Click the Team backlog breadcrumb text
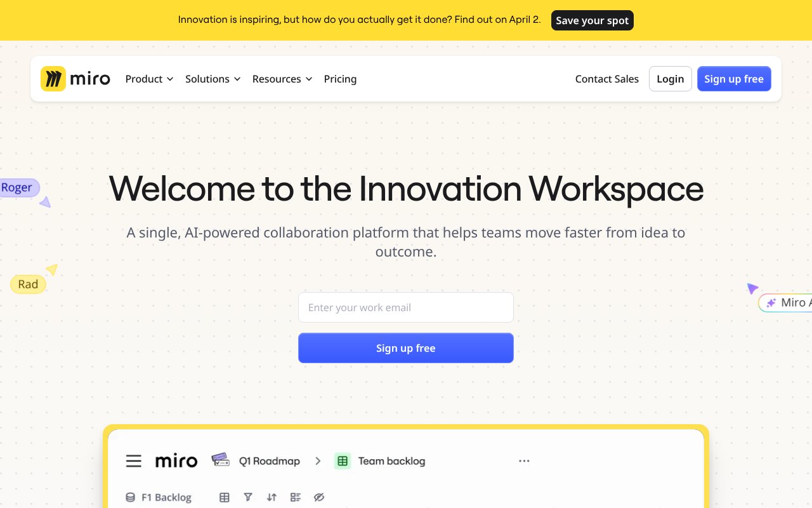This screenshot has height=508, width=812. point(391,461)
